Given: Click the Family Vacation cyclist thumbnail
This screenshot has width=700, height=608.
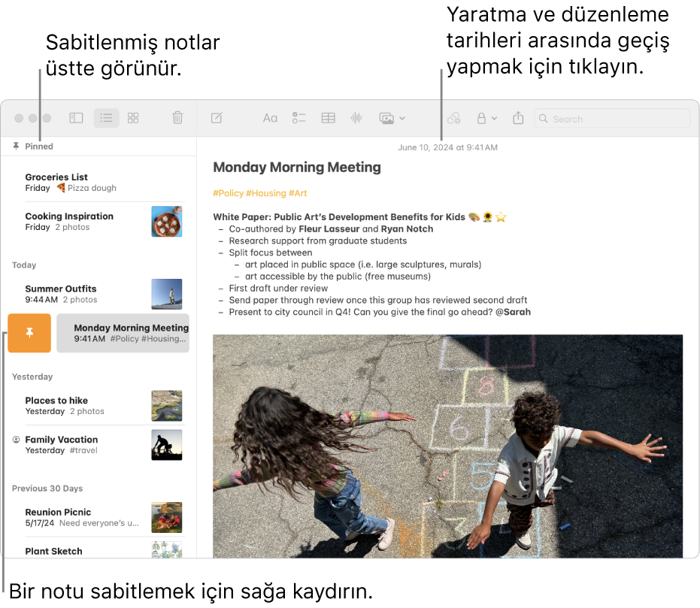Looking at the screenshot, I should click(x=166, y=445).
